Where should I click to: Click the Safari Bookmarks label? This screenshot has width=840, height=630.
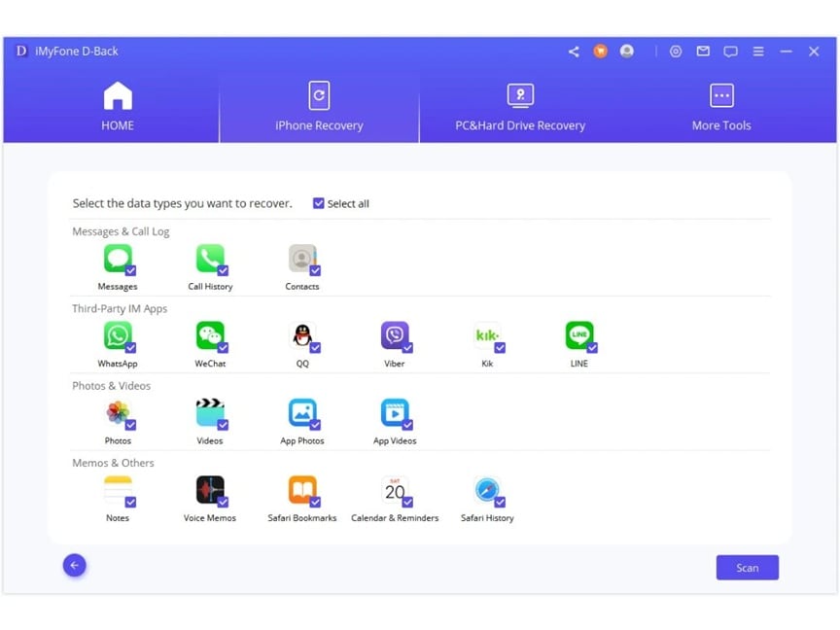click(x=302, y=518)
